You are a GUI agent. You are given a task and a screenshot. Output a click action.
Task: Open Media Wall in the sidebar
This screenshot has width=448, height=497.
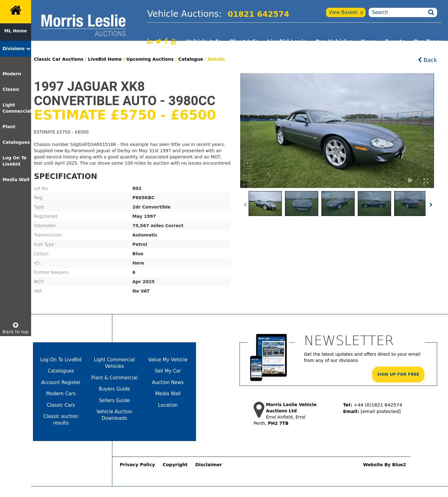coord(16,180)
